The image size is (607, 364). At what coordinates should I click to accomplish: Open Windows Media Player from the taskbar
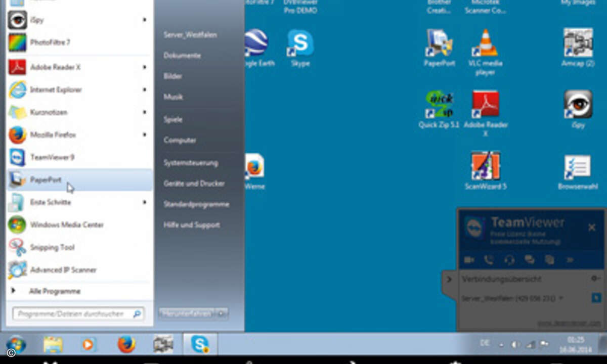[x=89, y=345]
